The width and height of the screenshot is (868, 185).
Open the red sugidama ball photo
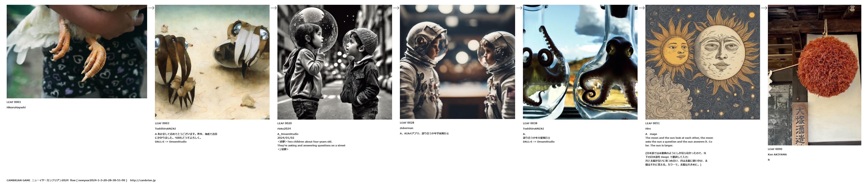[x=815, y=75]
